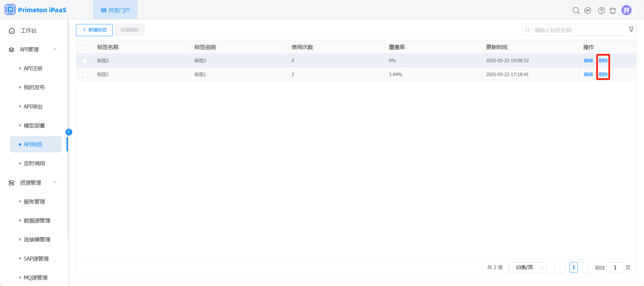The height and width of the screenshot is (286, 644).
Task: Click 删除 link for 标签2
Action: 603,61
